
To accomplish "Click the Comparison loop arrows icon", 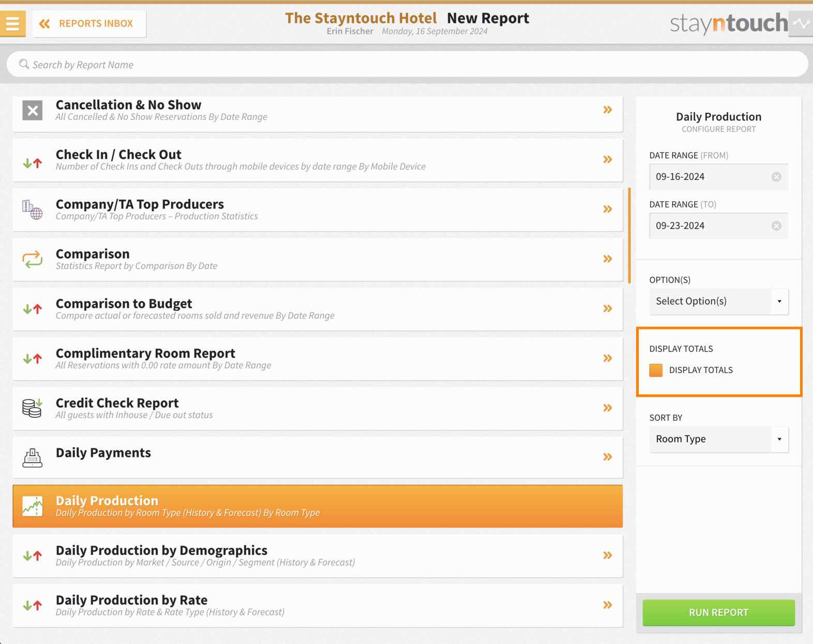I will [32, 259].
